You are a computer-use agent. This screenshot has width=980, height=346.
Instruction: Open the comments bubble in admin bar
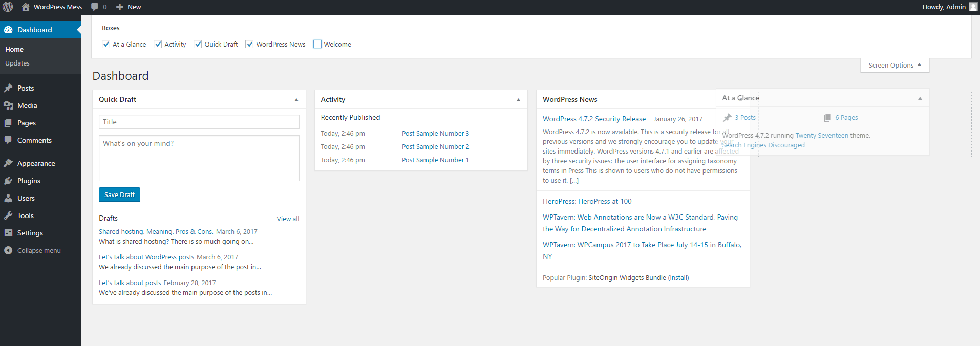[x=95, y=7]
